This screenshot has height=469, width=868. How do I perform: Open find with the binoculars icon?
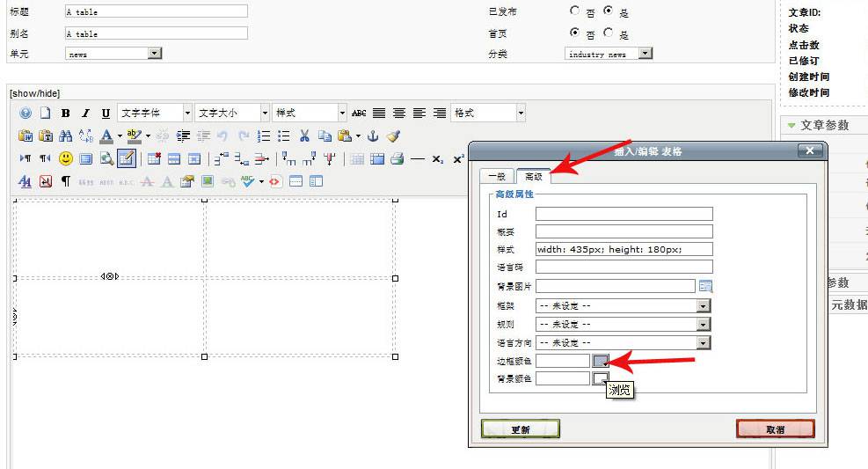(x=65, y=136)
